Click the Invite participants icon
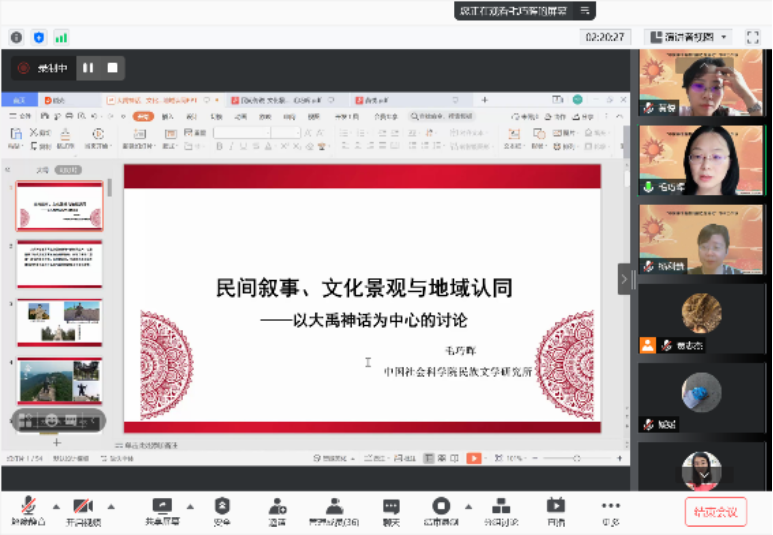This screenshot has height=535, width=773. pyautogui.click(x=276, y=507)
